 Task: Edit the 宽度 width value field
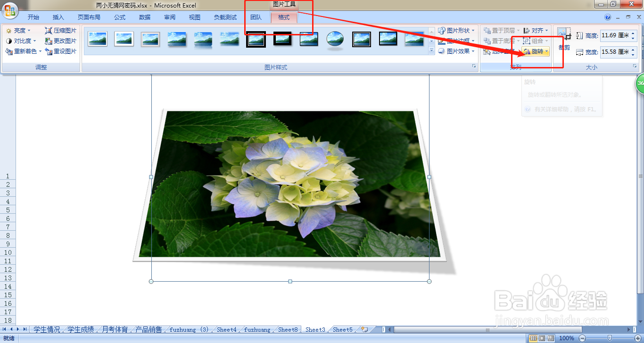pos(615,52)
